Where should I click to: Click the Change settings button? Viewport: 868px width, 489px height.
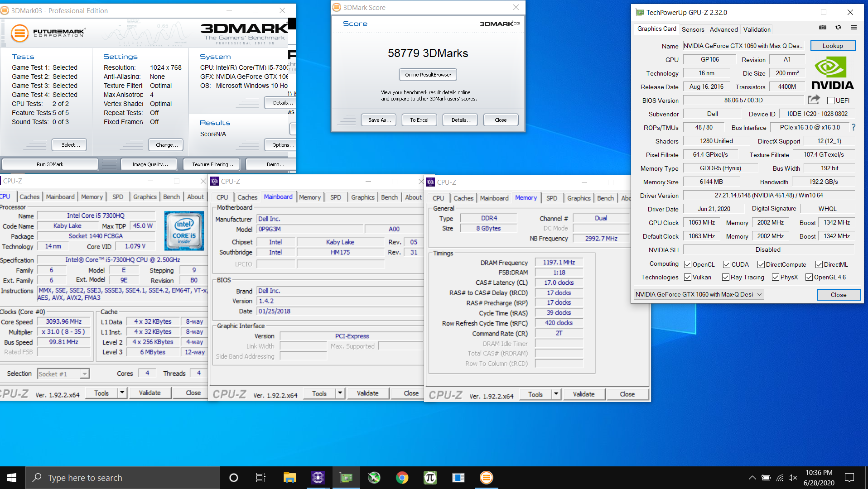(166, 145)
